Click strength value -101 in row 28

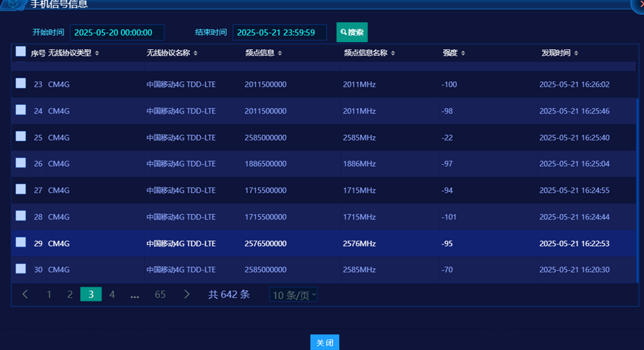point(449,217)
